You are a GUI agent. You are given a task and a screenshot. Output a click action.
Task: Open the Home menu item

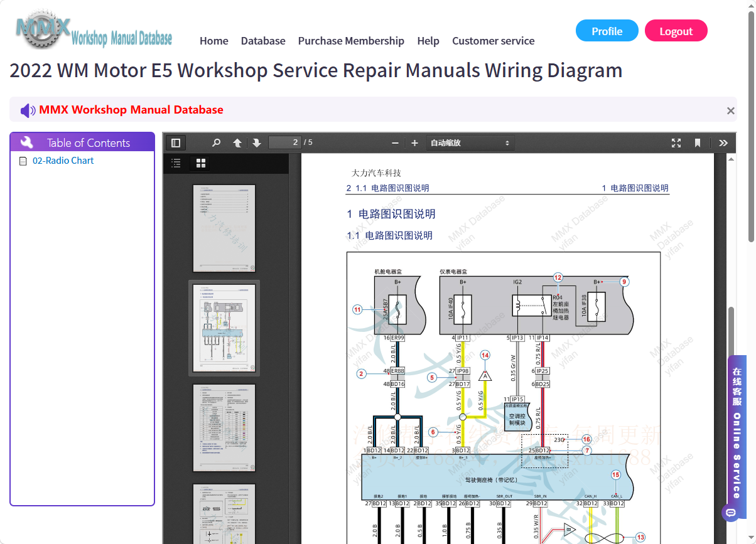[x=214, y=41]
